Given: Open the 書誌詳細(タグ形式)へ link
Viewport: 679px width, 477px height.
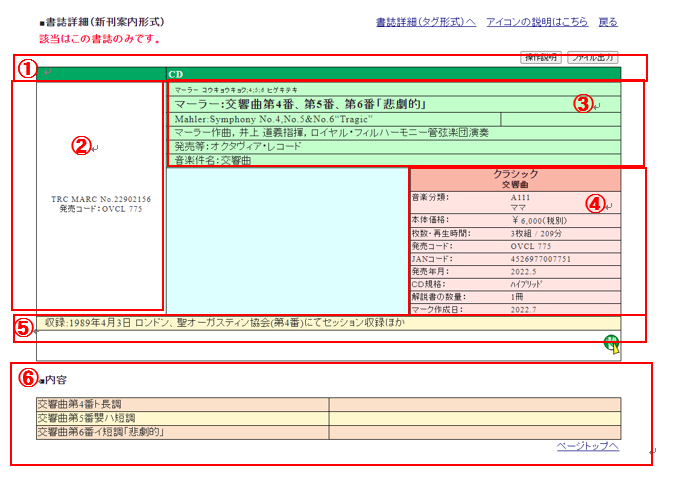Looking at the screenshot, I should (425, 22).
